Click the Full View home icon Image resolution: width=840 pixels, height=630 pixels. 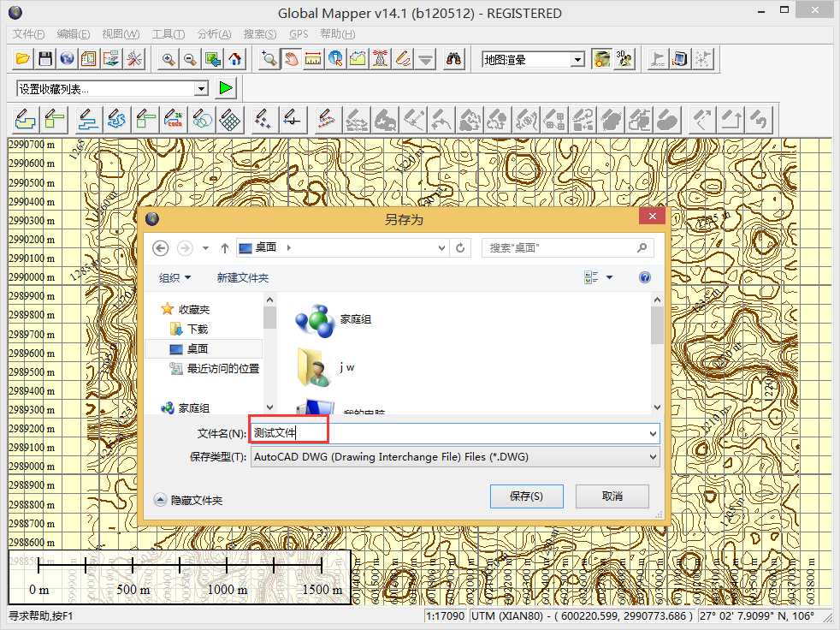pyautogui.click(x=234, y=59)
